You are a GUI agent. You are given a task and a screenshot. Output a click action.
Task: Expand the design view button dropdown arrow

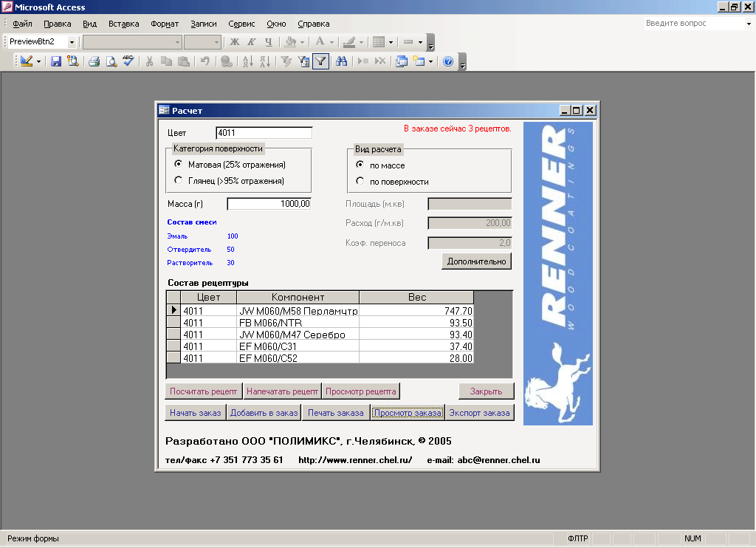(x=38, y=61)
